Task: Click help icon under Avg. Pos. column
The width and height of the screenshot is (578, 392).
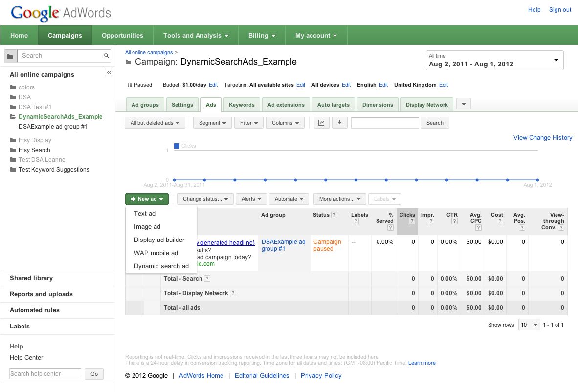Action: (x=522, y=228)
